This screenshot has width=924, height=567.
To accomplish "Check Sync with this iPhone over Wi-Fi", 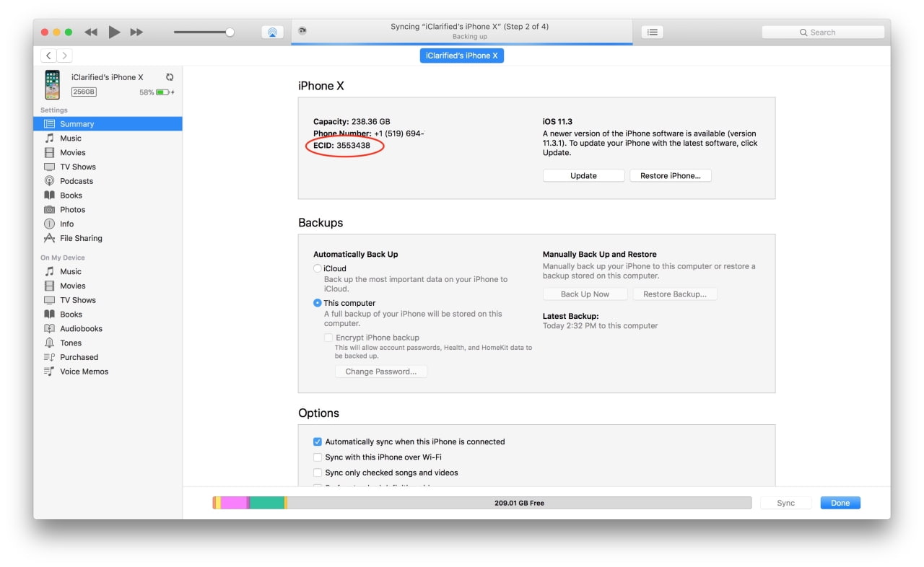I will [318, 457].
